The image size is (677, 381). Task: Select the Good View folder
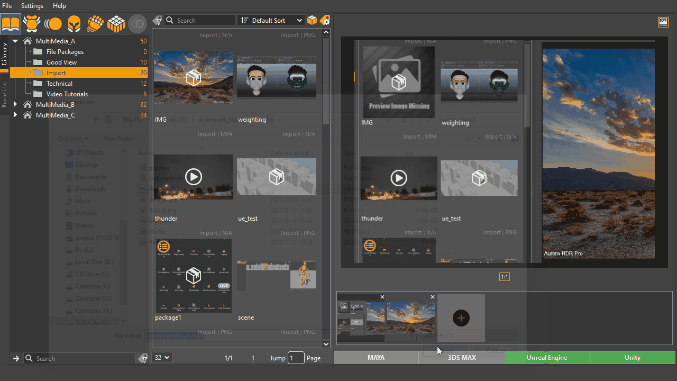61,62
